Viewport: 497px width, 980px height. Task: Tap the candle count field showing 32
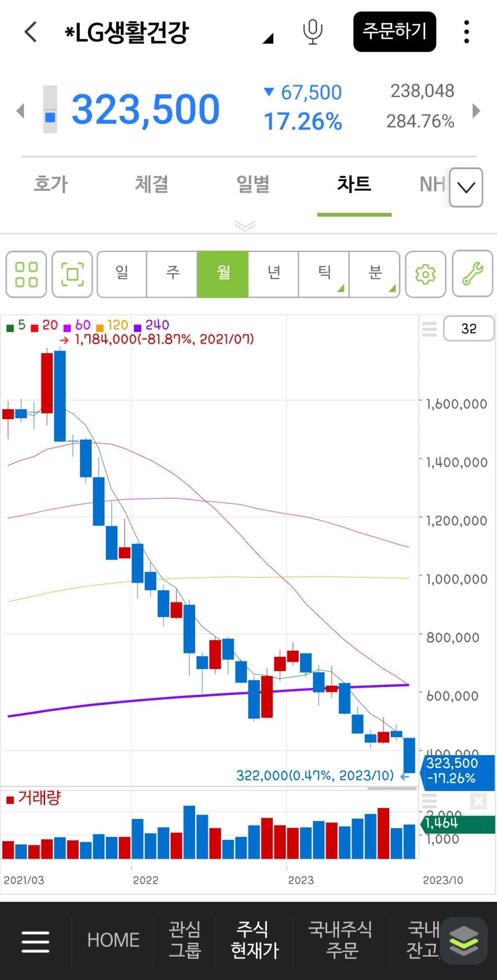(x=469, y=329)
